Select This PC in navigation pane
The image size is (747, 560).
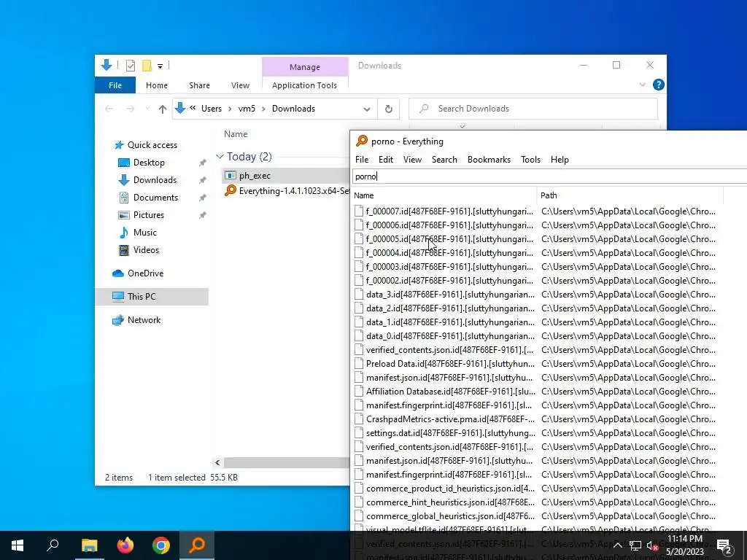point(142,297)
